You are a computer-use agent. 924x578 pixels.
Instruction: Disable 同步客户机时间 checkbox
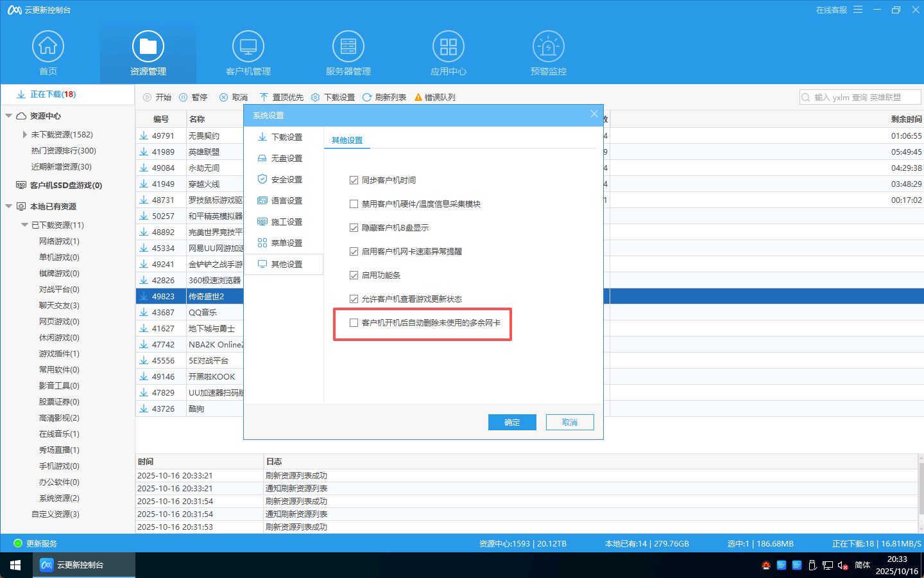click(x=354, y=180)
